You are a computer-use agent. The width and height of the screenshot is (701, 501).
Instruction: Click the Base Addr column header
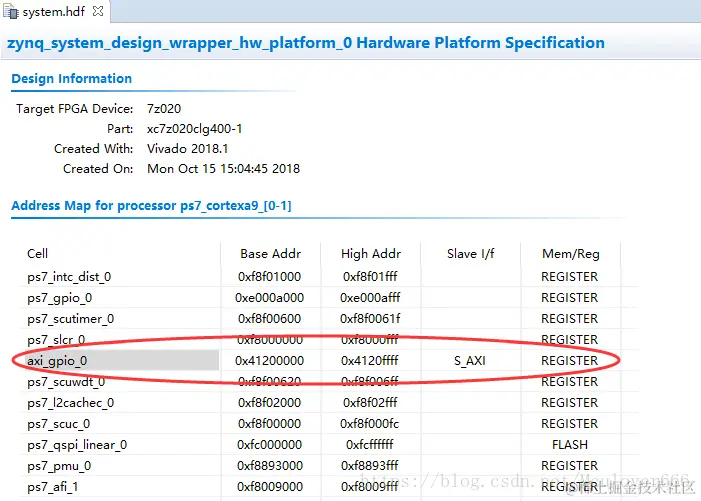pyautogui.click(x=270, y=253)
